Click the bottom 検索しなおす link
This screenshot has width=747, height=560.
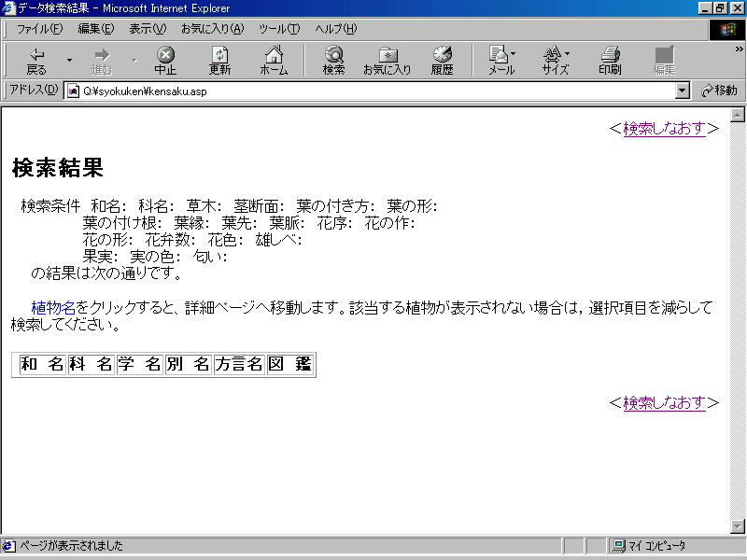point(664,403)
